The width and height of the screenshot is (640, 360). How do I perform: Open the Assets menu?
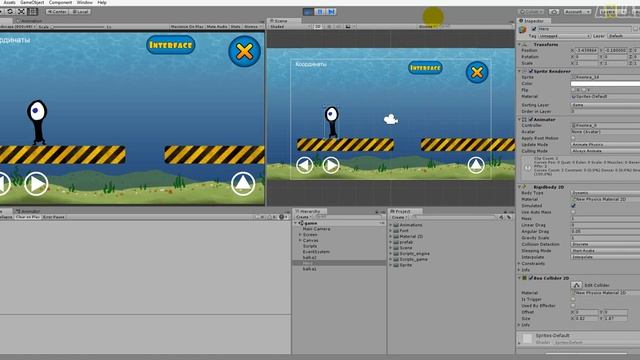(9, 2)
